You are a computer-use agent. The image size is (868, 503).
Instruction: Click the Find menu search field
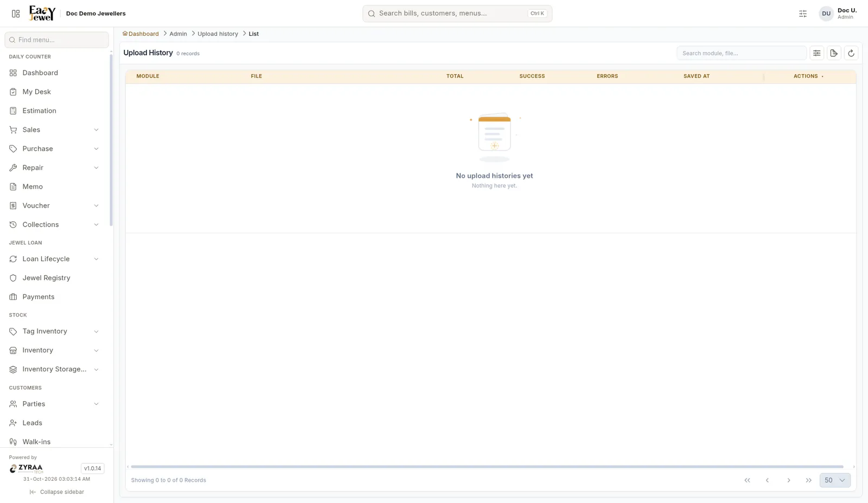click(56, 40)
